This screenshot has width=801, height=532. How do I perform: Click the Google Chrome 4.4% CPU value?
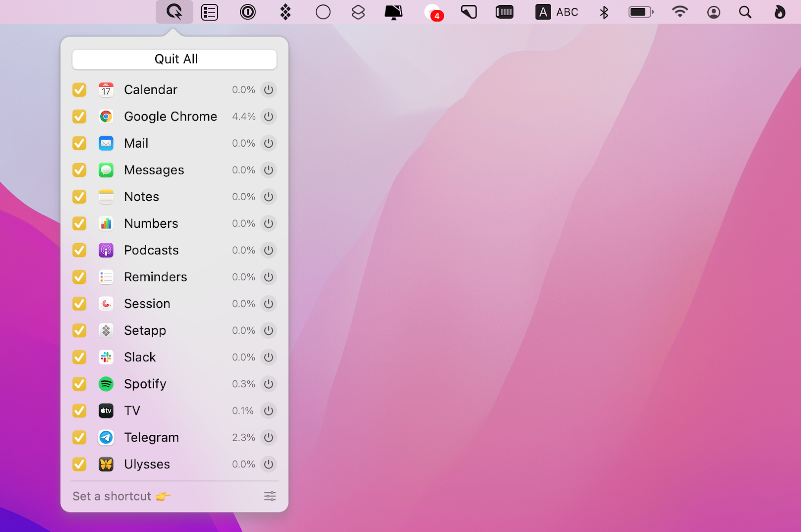pos(244,117)
